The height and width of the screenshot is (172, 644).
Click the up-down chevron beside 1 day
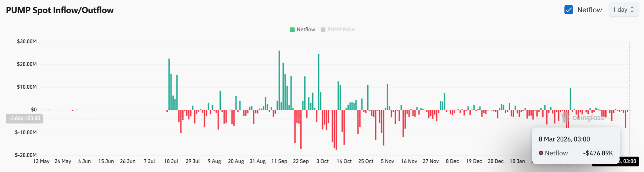pos(632,10)
